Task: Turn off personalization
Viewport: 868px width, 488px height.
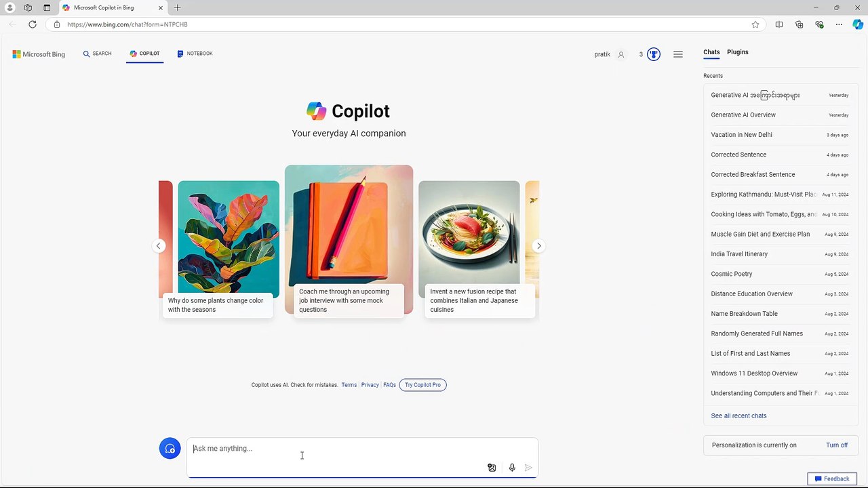Action: click(837, 445)
